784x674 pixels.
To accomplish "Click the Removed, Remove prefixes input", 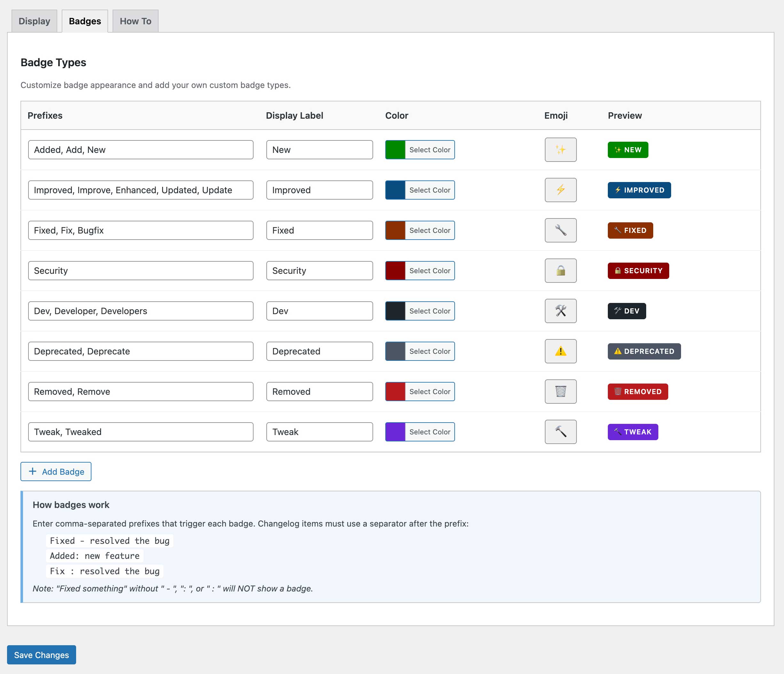I will tap(140, 392).
